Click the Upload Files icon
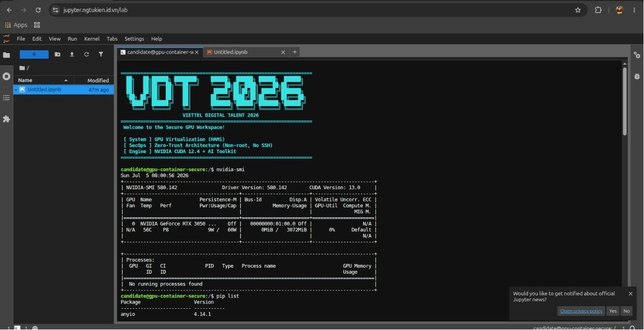 [x=72, y=54]
